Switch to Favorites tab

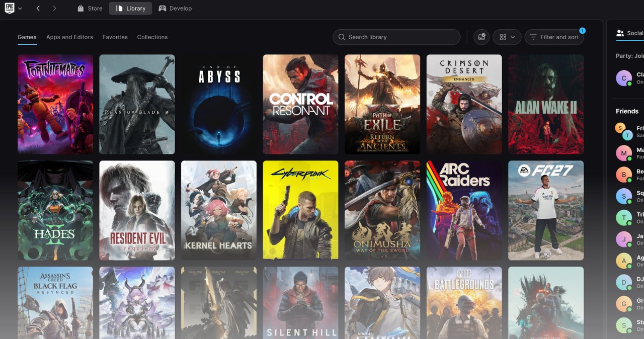point(115,37)
